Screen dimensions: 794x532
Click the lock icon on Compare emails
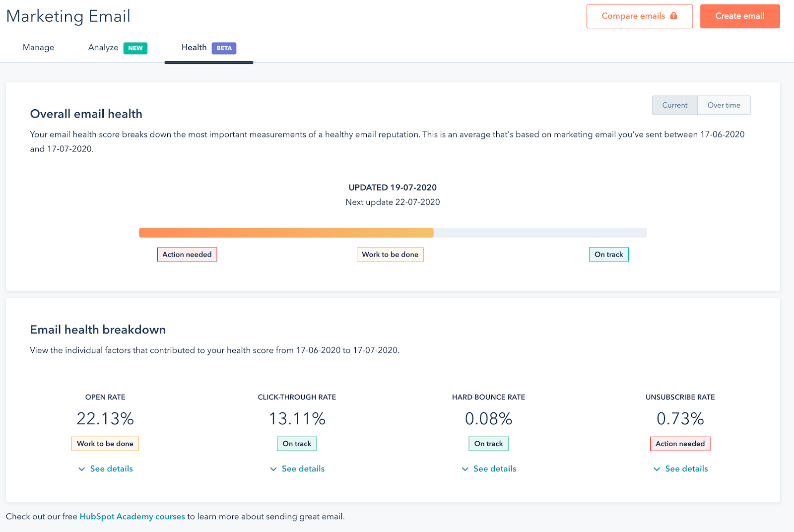pos(673,16)
